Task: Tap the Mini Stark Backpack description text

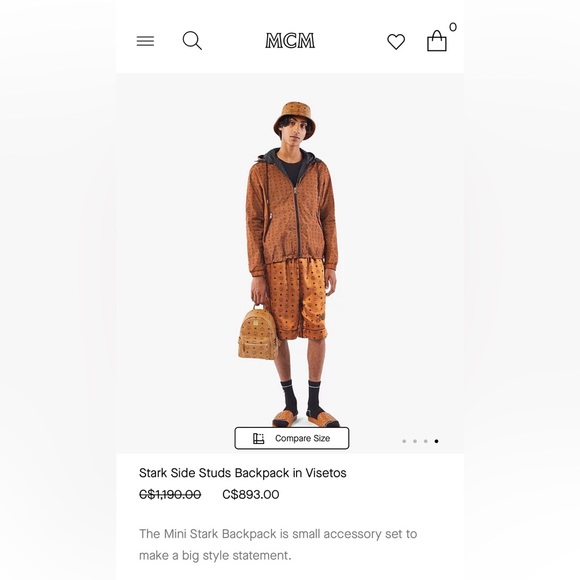Action: click(278, 544)
